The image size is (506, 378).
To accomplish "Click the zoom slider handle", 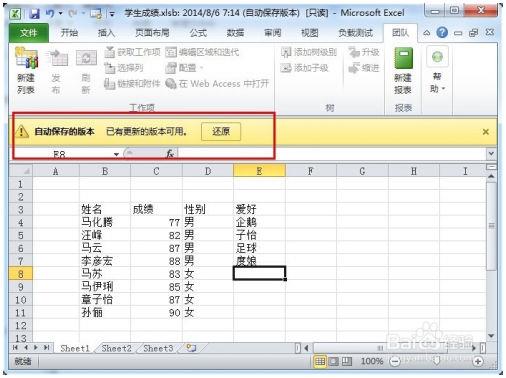I will (x=436, y=361).
